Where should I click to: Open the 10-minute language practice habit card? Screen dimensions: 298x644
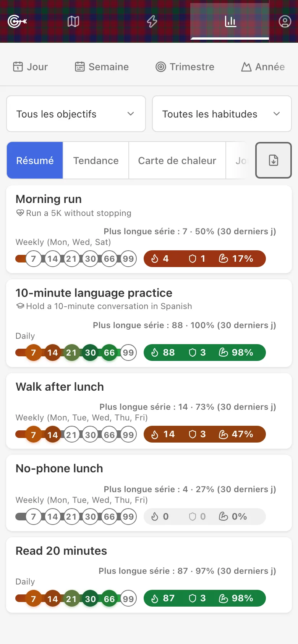point(149,323)
